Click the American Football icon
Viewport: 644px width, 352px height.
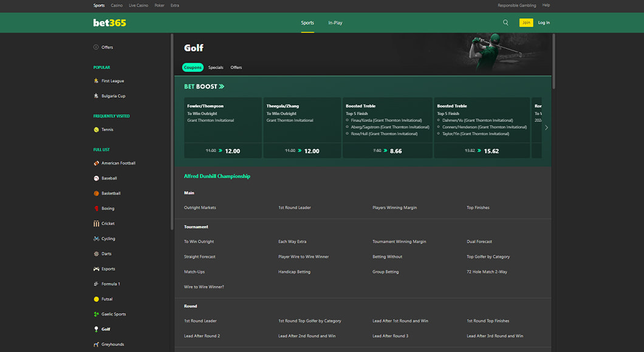tap(96, 163)
